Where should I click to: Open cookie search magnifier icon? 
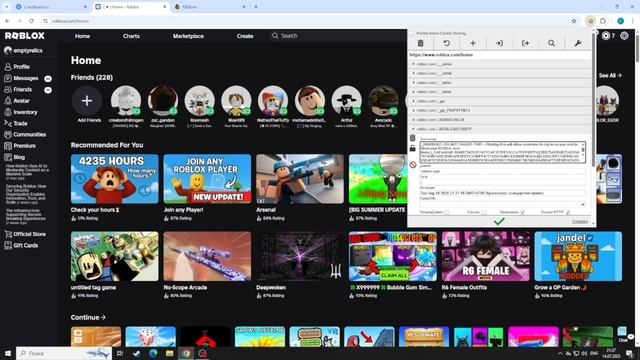551,43
